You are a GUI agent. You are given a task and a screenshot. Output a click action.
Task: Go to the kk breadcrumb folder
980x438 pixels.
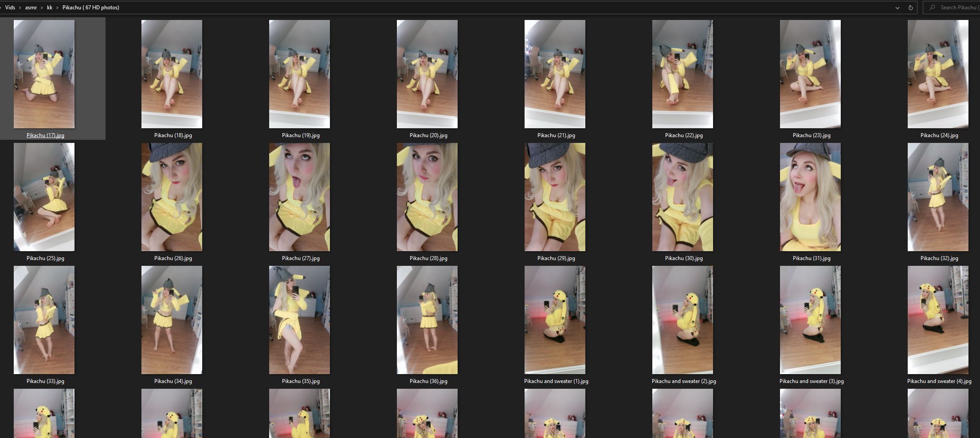(x=50, y=8)
